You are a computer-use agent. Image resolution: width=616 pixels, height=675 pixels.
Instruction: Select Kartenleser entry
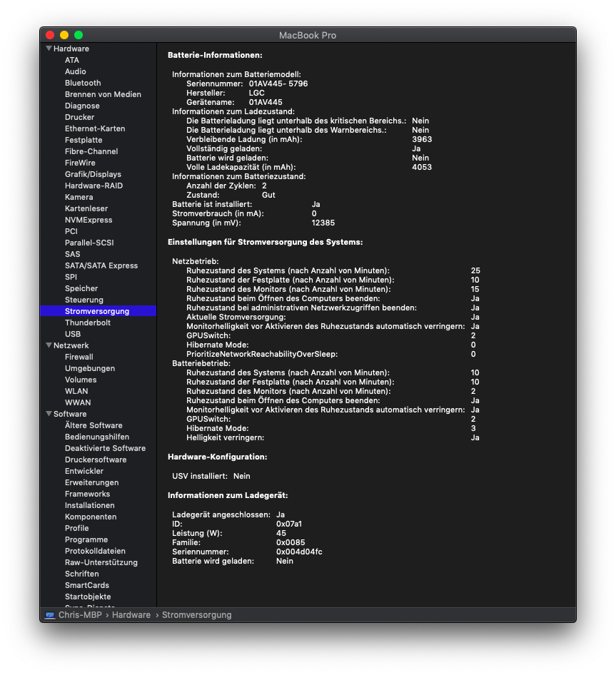pos(86,208)
